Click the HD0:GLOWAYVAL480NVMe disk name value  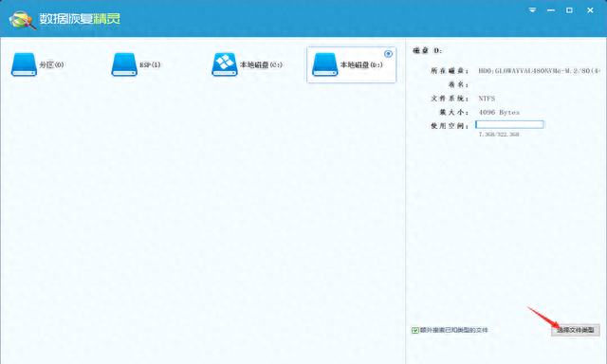click(539, 71)
